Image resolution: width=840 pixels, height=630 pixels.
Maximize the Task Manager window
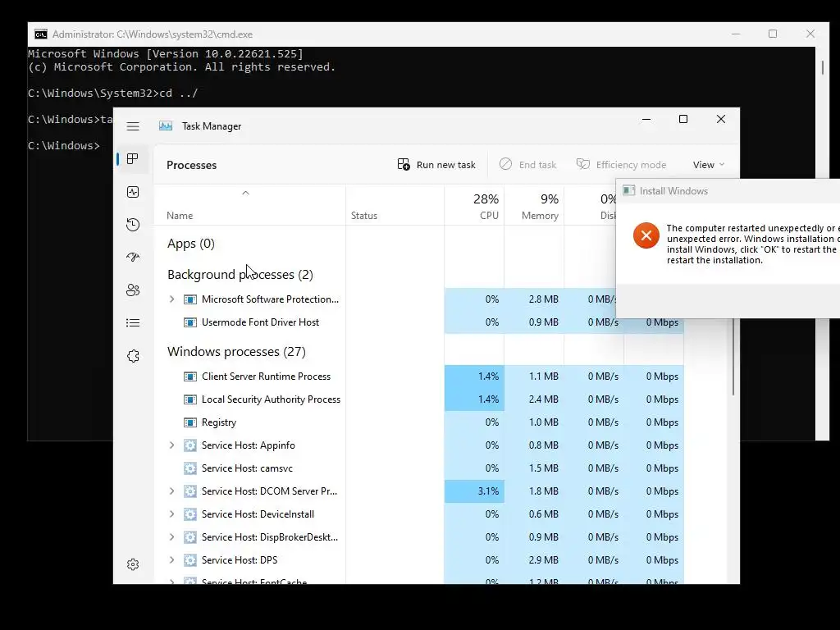tap(683, 119)
